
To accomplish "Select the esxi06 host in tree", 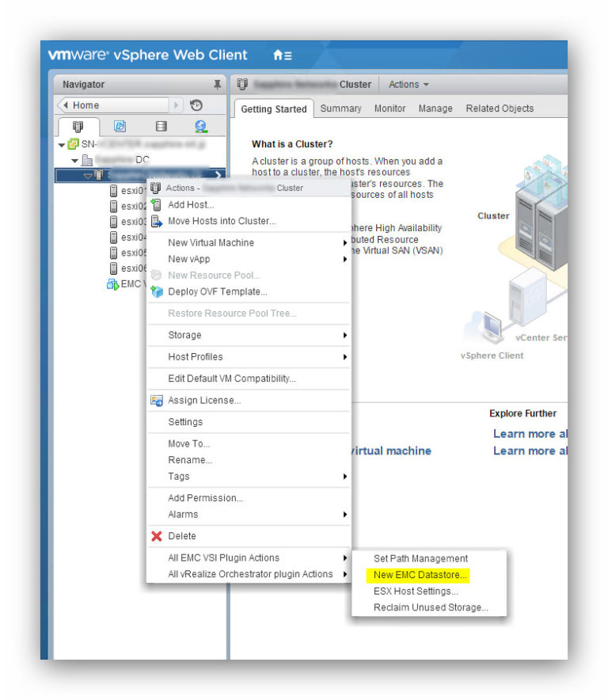I will click(x=127, y=268).
